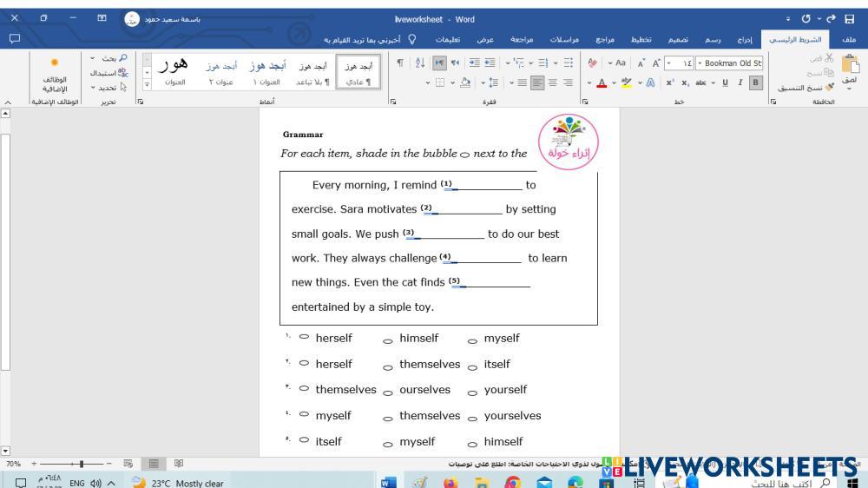The image size is (868, 488).
Task: Shade the bubble next to 'ourselves'
Action: point(388,391)
